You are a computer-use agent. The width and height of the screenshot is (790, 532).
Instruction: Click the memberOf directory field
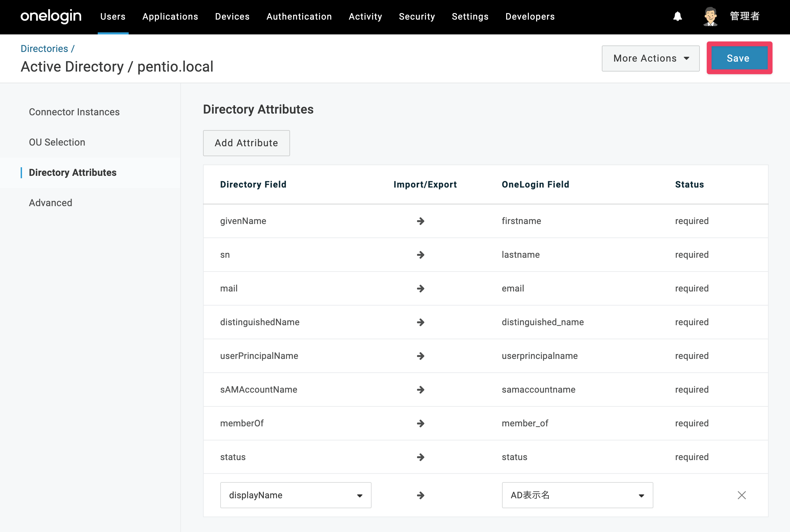[x=242, y=423]
